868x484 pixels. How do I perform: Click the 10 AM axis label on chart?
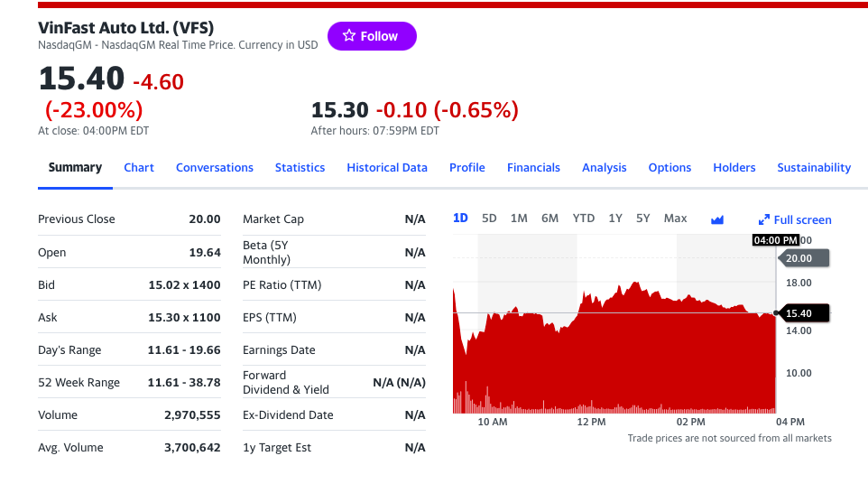click(493, 422)
